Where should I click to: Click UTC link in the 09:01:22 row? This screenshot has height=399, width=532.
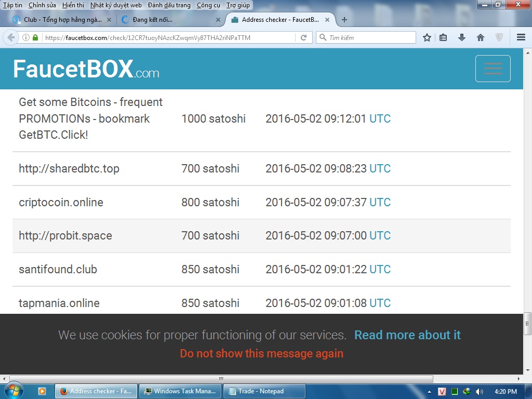(x=380, y=269)
